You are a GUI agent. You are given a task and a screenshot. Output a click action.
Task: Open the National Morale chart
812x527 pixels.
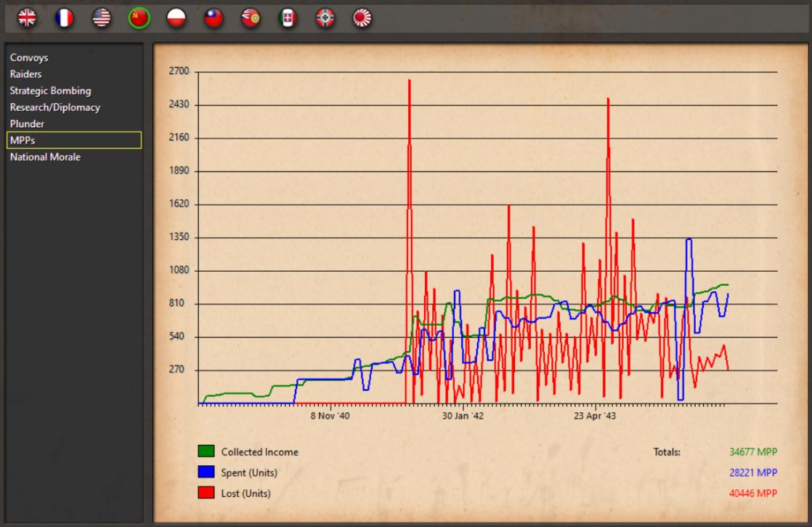tap(45, 157)
